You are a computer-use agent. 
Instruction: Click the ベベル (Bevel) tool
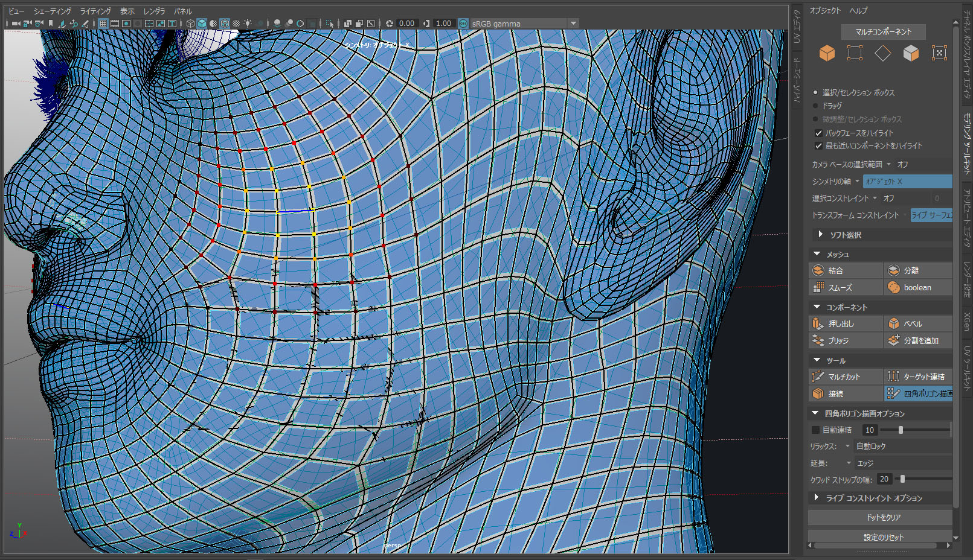point(918,323)
